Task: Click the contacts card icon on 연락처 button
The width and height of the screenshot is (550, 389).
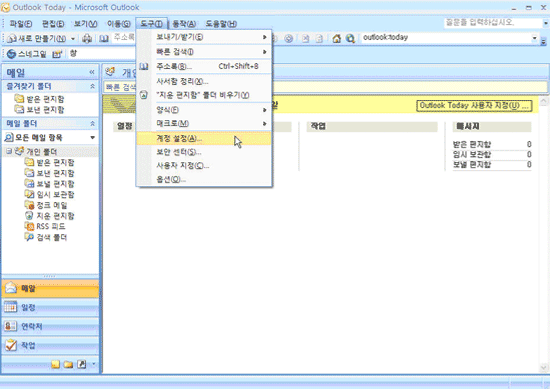Action: [x=11, y=326]
